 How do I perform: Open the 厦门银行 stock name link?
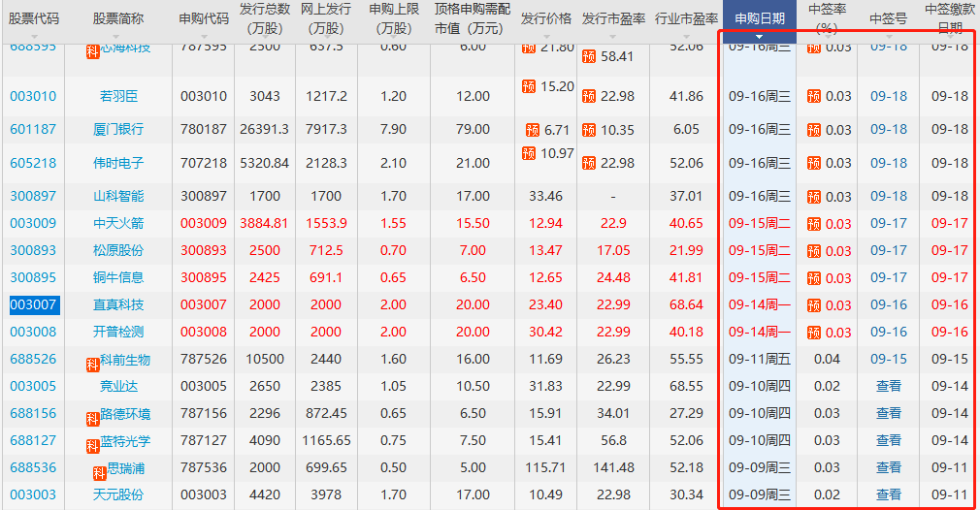point(118,129)
